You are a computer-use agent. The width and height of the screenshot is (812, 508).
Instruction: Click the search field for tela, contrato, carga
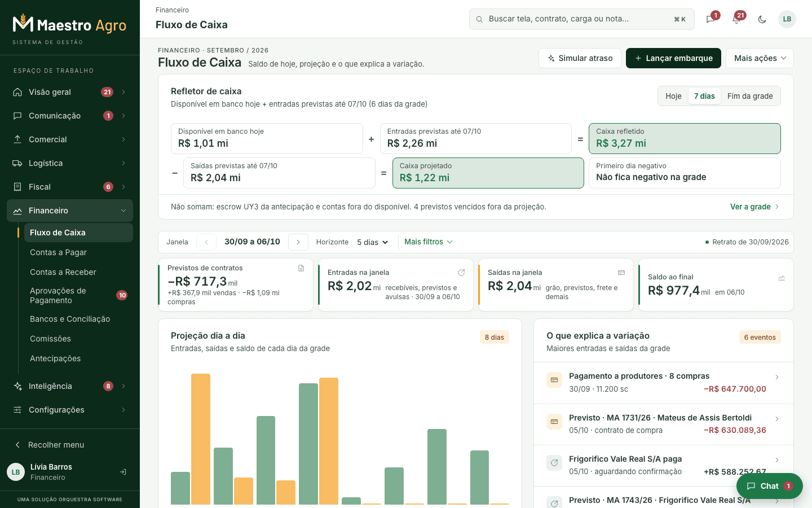point(582,19)
